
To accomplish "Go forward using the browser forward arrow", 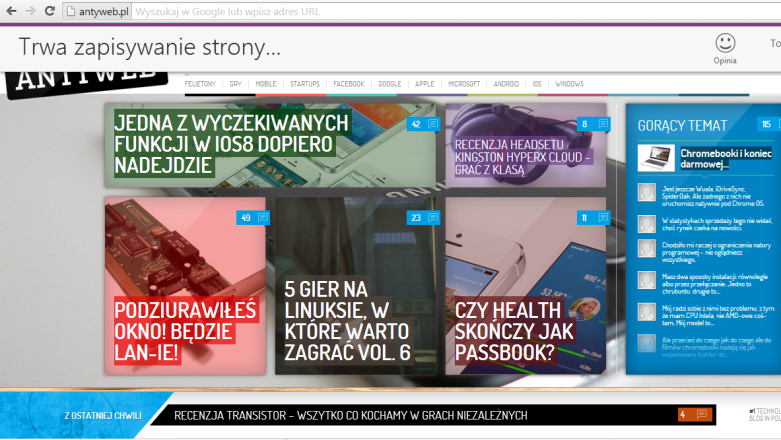I will (x=30, y=10).
